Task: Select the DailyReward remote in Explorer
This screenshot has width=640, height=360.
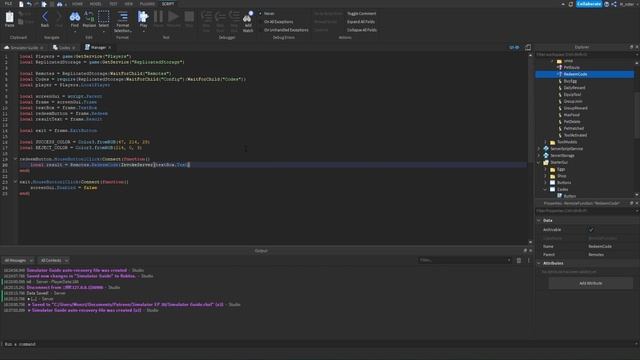Action: tap(574, 88)
